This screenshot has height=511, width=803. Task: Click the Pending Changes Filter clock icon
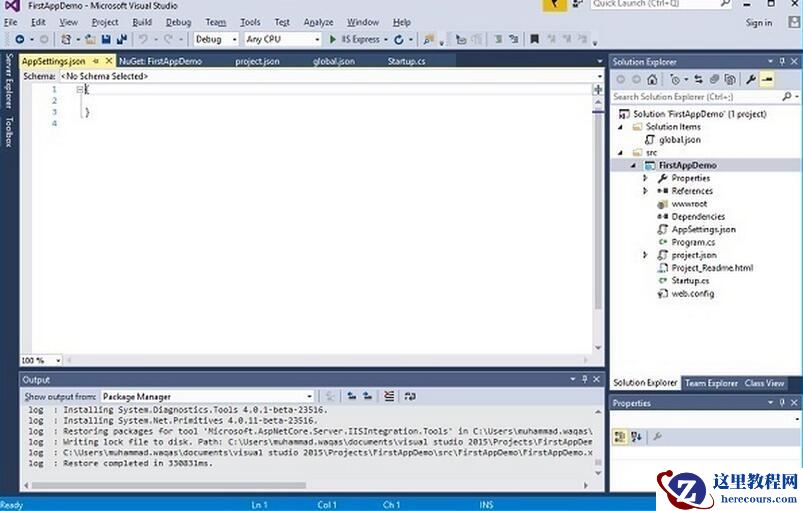pyautogui.click(x=675, y=79)
